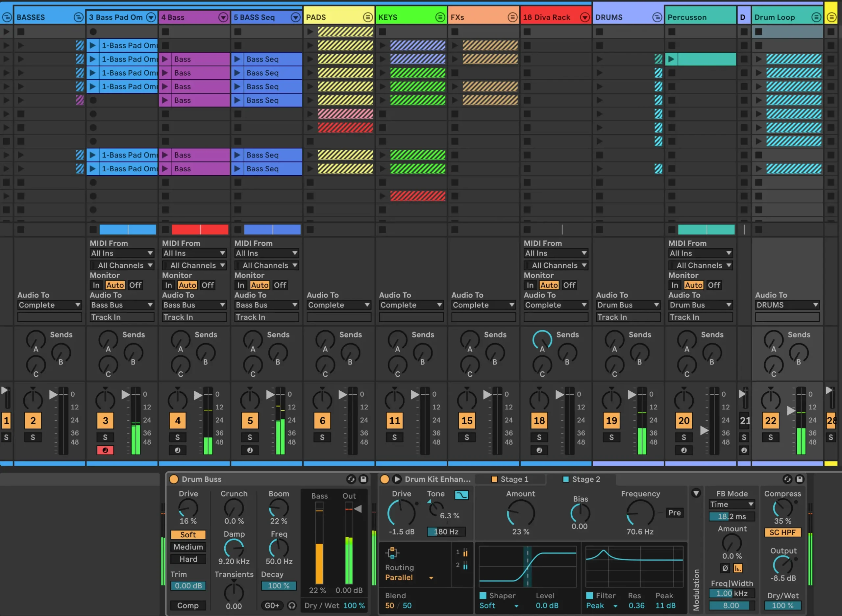
Task: Switch to Stage 1 tab
Action: (x=510, y=479)
